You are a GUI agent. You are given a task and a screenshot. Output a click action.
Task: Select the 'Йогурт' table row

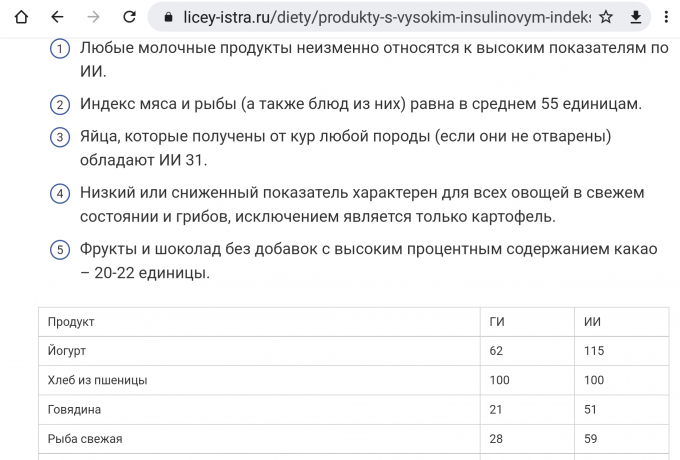point(68,351)
